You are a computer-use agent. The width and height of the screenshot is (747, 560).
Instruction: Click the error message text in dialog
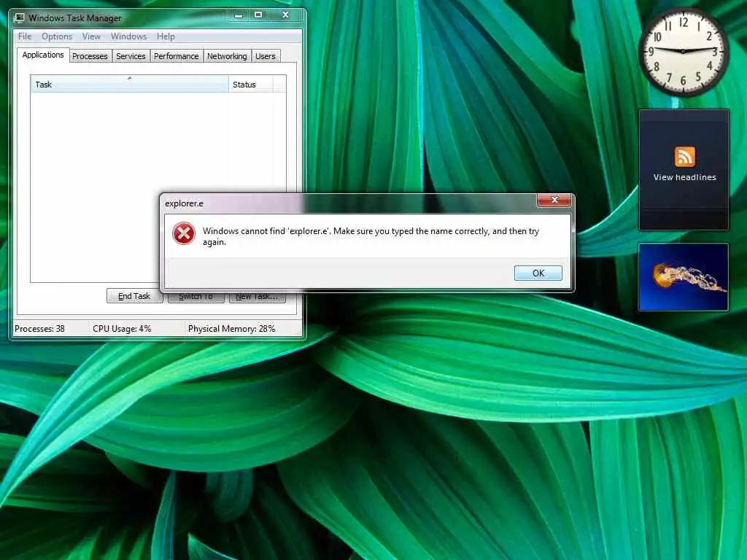[371, 236]
